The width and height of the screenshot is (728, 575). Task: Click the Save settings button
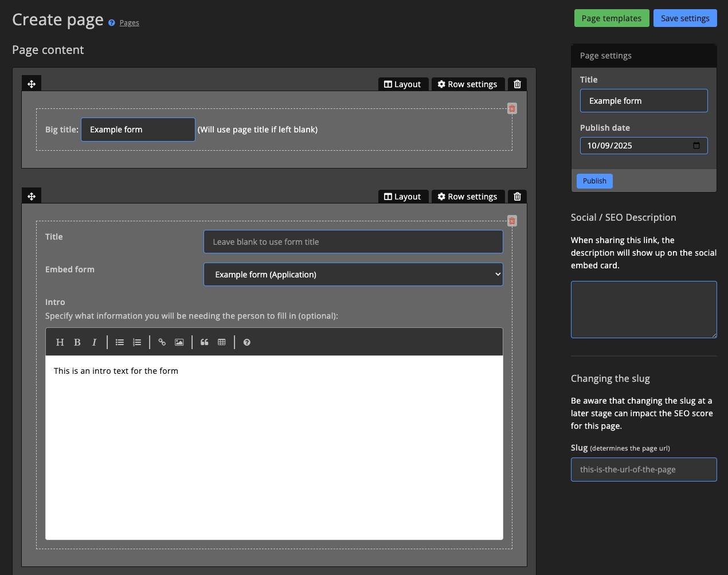685,18
